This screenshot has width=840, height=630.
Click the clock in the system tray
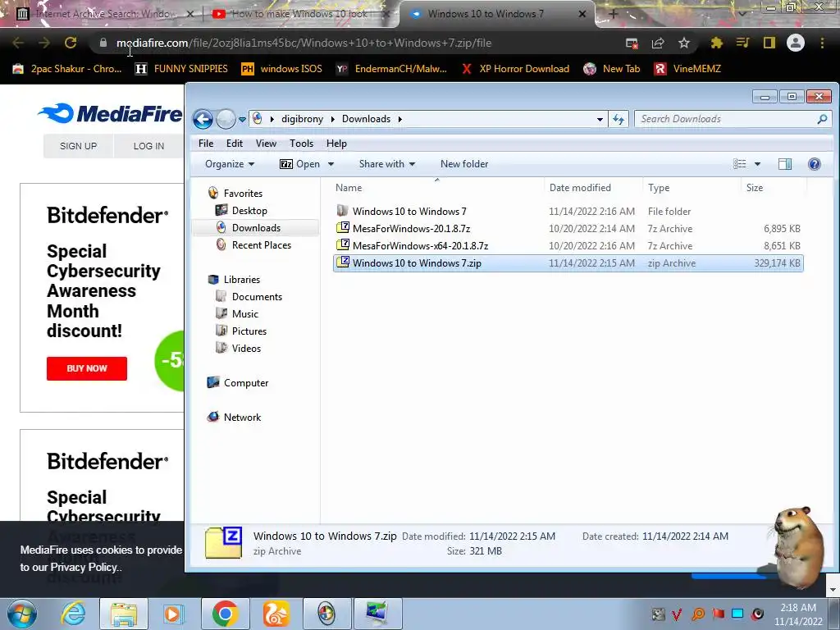coord(798,614)
